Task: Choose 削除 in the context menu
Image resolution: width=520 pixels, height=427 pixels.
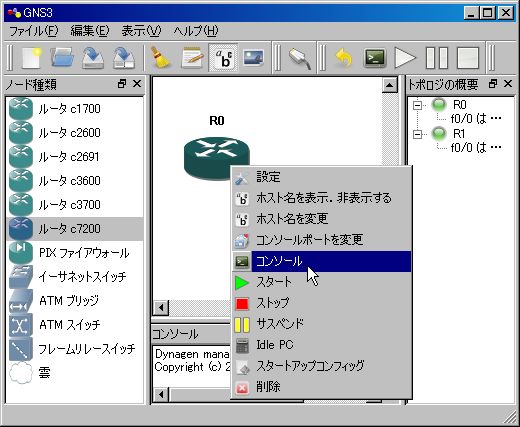Action: [322, 387]
